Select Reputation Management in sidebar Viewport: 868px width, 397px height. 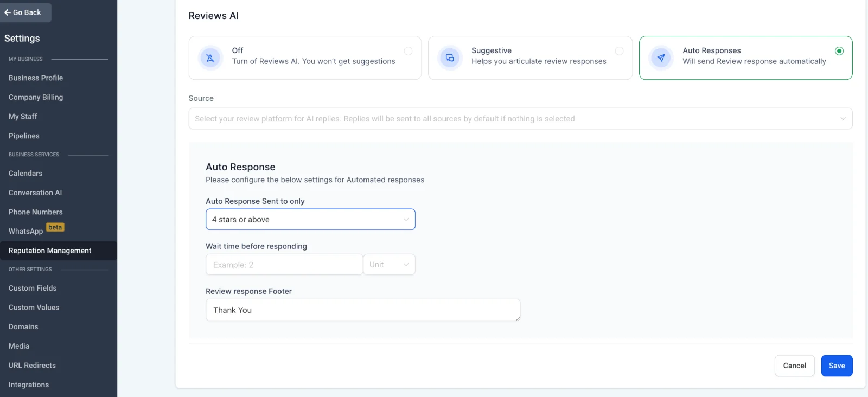pyautogui.click(x=58, y=251)
